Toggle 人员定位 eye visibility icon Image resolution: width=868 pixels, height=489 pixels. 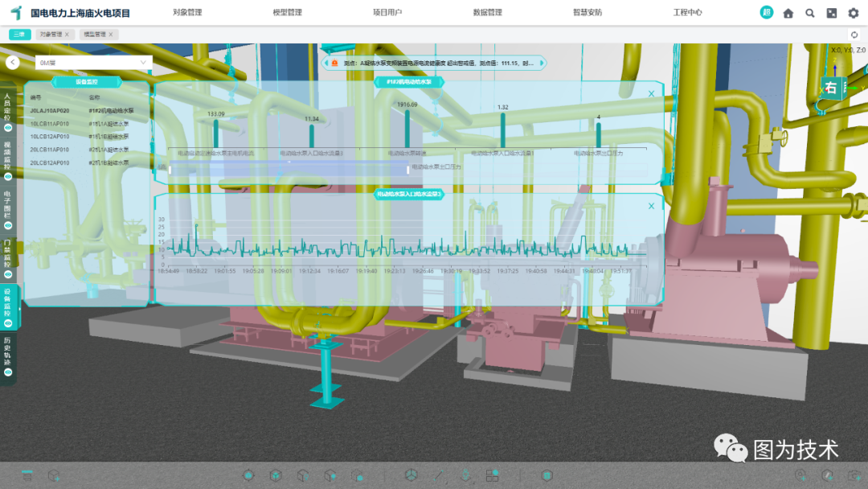(x=8, y=127)
